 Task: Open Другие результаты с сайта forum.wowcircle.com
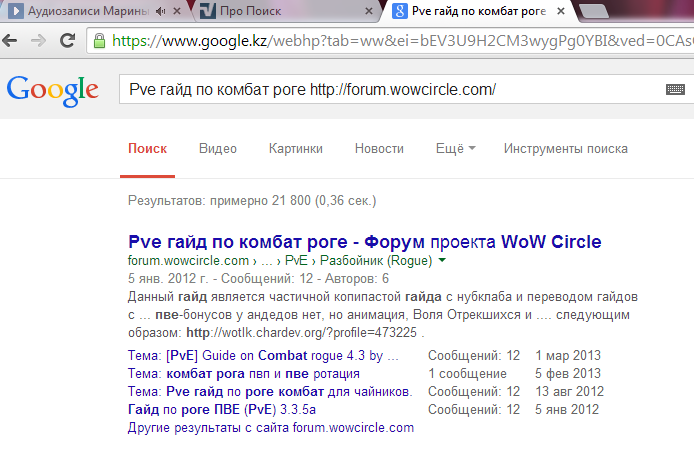271,428
